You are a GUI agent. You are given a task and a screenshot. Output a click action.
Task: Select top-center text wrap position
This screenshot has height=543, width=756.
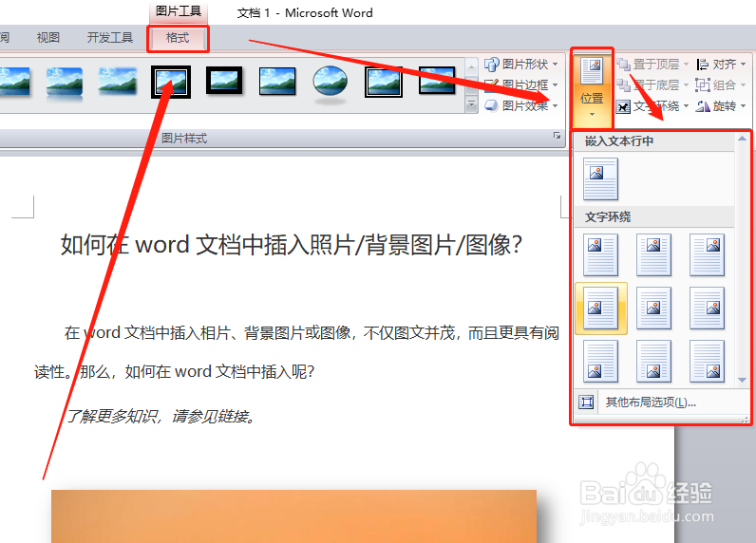pos(653,254)
